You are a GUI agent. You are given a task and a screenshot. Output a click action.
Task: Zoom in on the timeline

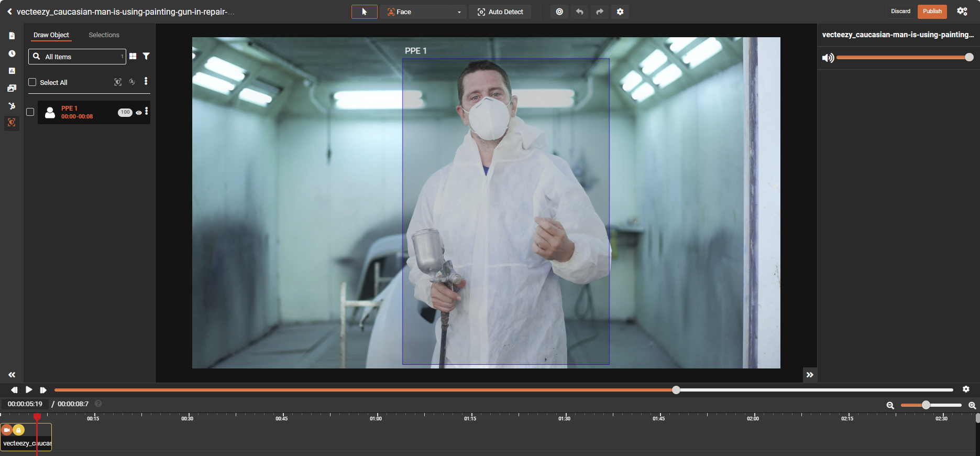click(x=972, y=405)
